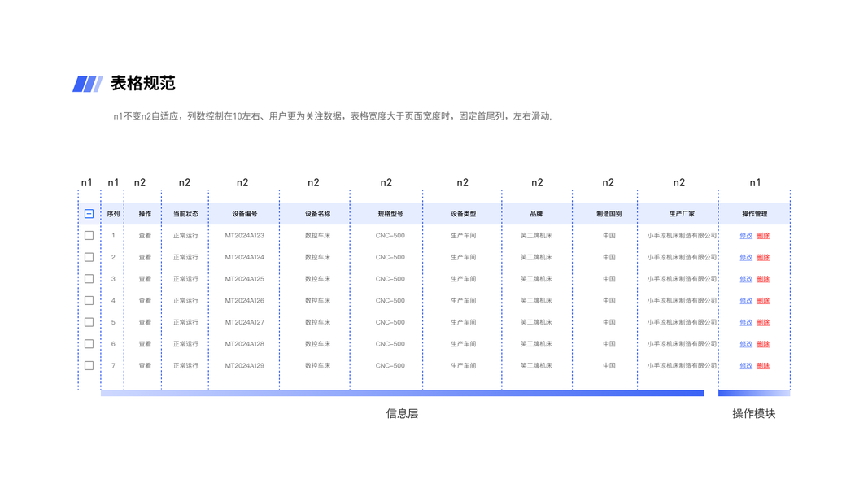The image size is (868, 488).
Task: Click 删除 for device MT2024A129
Action: [763, 366]
